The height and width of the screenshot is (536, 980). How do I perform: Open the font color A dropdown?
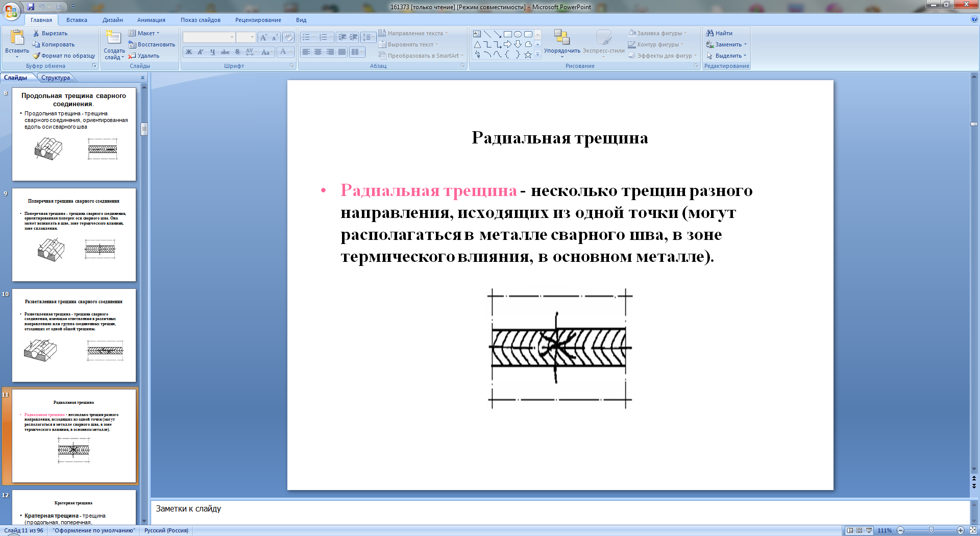point(291,52)
